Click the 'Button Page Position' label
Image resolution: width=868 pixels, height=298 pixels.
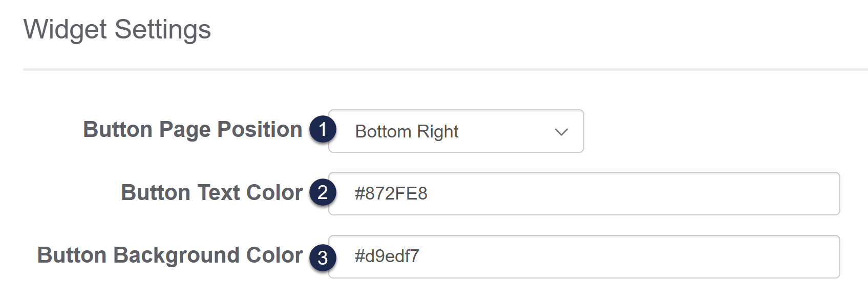[x=193, y=130]
